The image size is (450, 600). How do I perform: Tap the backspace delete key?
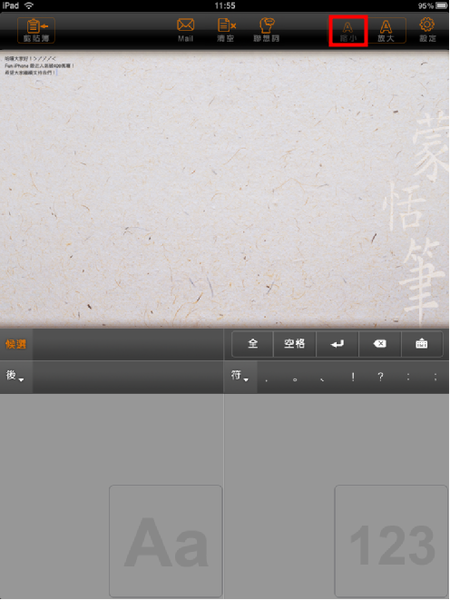(x=380, y=344)
